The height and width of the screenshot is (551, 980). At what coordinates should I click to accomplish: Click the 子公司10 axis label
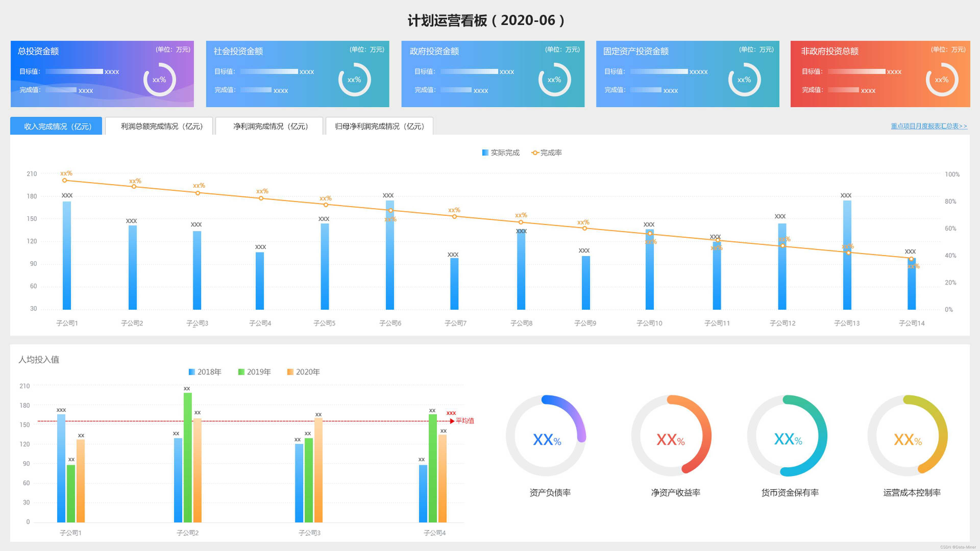pyautogui.click(x=650, y=323)
